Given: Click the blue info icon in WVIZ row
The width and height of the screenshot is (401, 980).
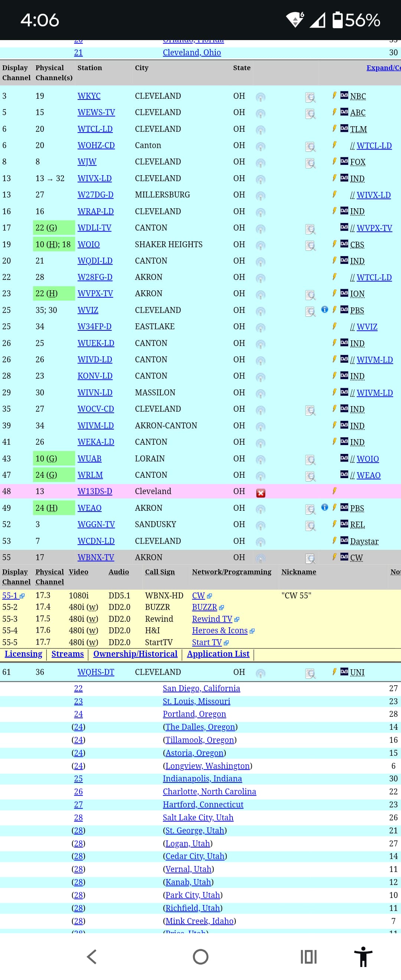Looking at the screenshot, I should pyautogui.click(x=325, y=309).
